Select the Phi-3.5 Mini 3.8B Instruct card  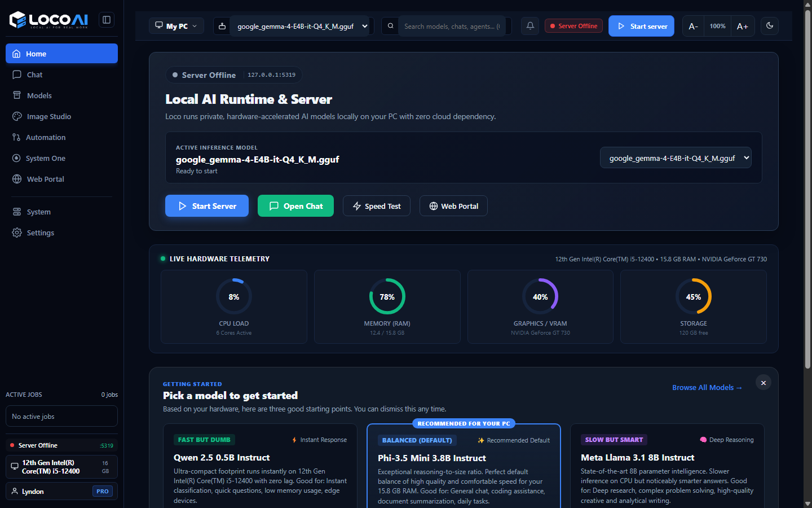click(464, 466)
